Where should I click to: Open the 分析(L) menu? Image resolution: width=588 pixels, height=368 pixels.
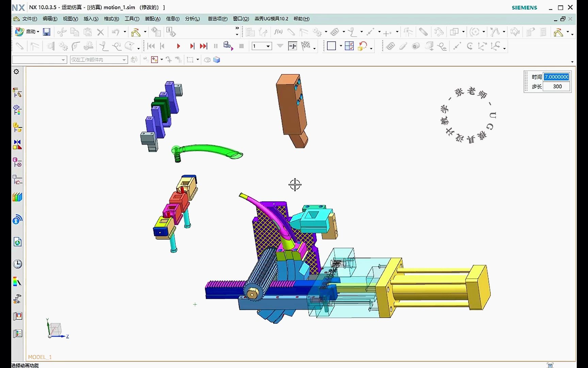pyautogui.click(x=192, y=19)
